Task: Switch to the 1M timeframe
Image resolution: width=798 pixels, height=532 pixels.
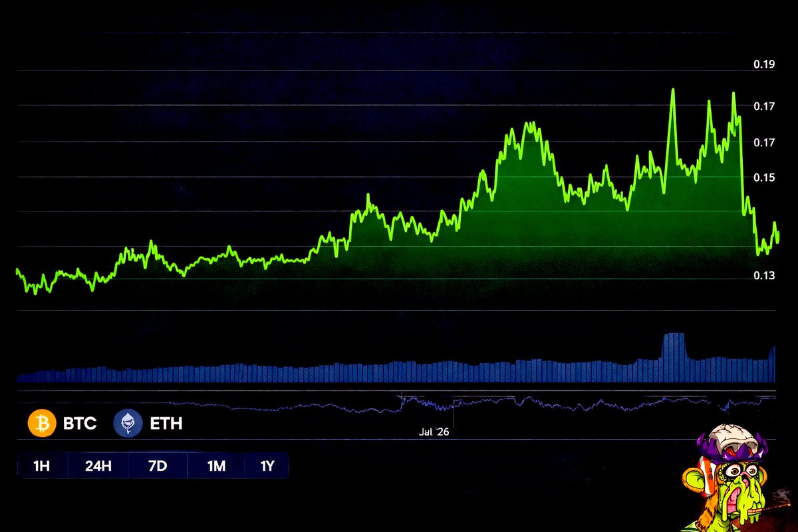Action: 216,466
